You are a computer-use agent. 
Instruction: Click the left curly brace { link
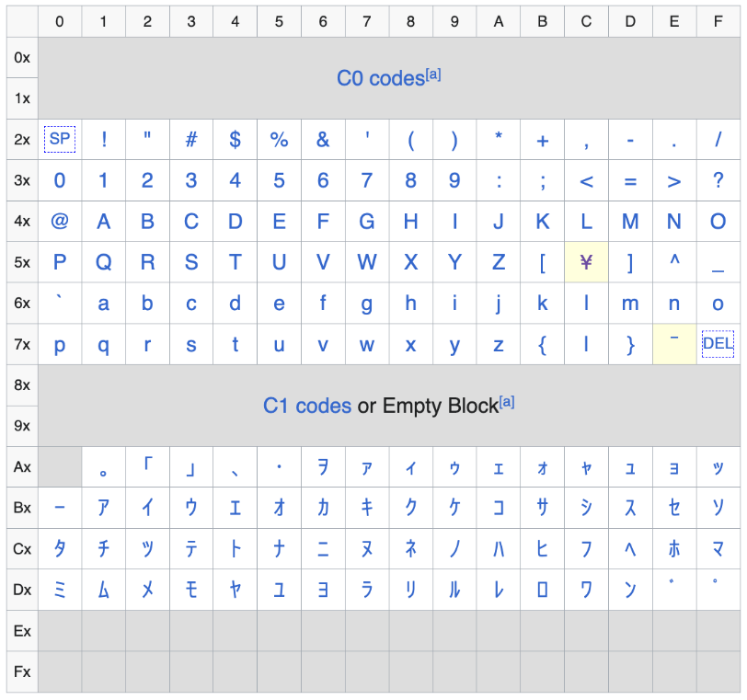point(543,345)
